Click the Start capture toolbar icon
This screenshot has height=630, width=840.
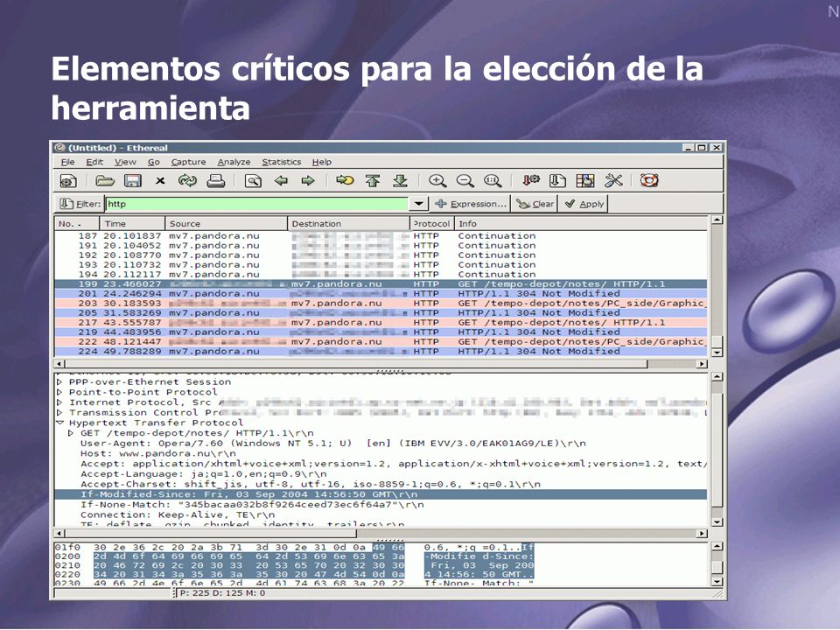click(x=68, y=181)
